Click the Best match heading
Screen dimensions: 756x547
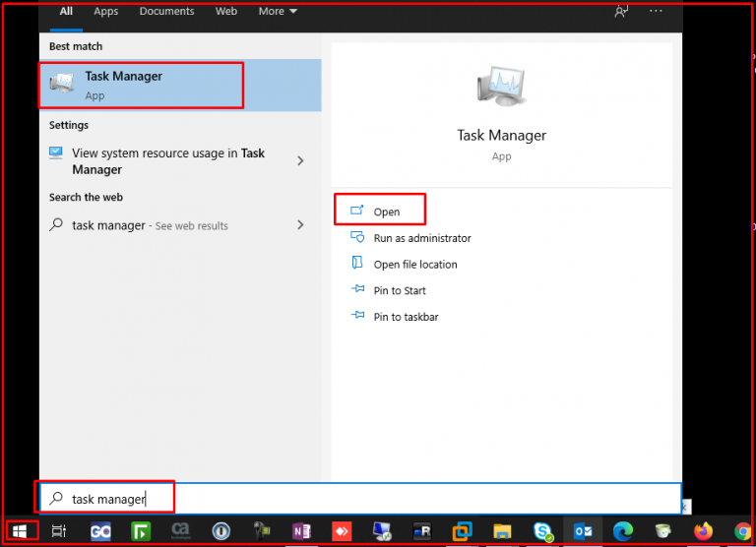pyautogui.click(x=76, y=46)
